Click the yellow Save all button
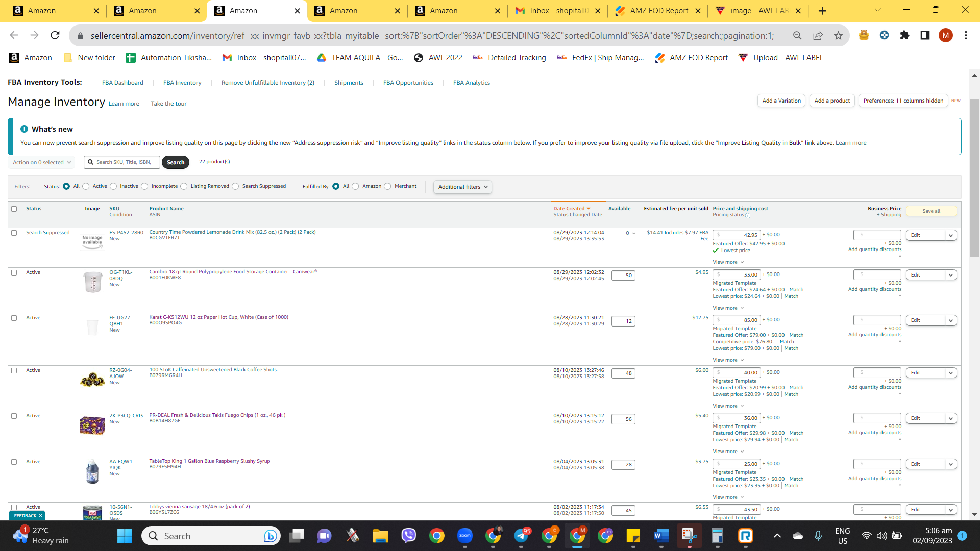 coord(932,211)
